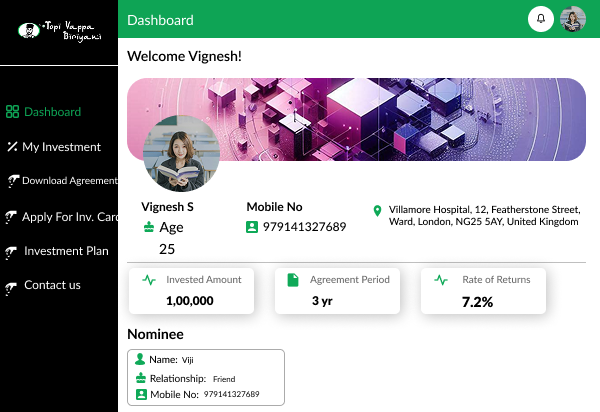600x412 pixels.
Task: Click the cake icon next to Age
Action: [x=148, y=227]
